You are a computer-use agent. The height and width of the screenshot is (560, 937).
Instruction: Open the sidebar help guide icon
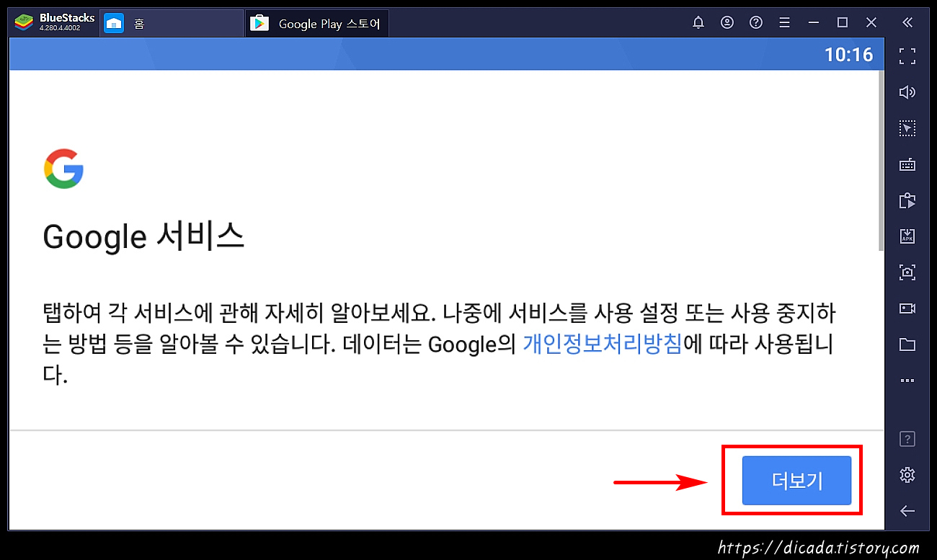(x=907, y=438)
